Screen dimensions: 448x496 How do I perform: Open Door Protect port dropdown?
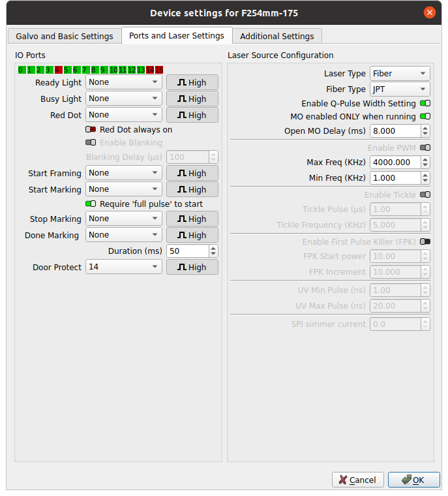124,267
